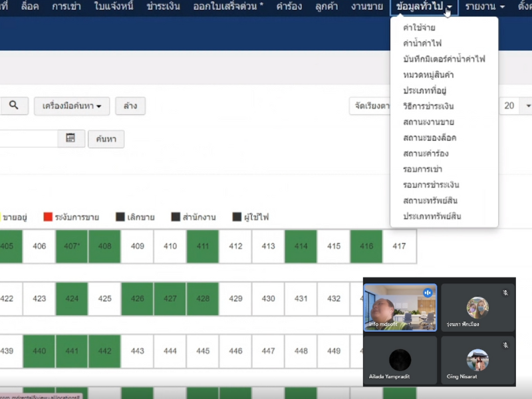Click the ค้นหา search button
Viewport: 532px width, 399px height.
[x=106, y=138]
